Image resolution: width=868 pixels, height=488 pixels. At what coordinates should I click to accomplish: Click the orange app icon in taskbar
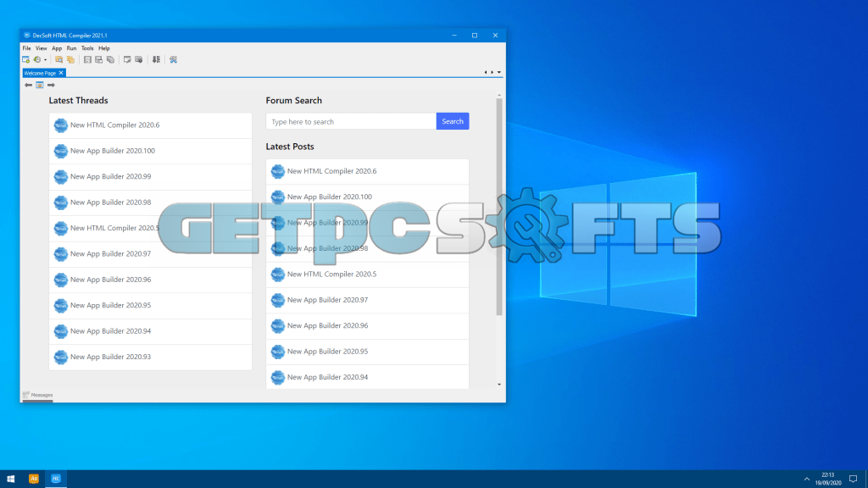pyautogui.click(x=34, y=480)
